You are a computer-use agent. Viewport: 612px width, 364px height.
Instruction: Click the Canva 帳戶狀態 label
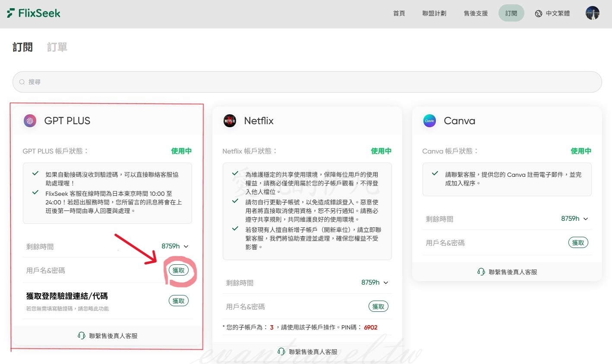450,151
